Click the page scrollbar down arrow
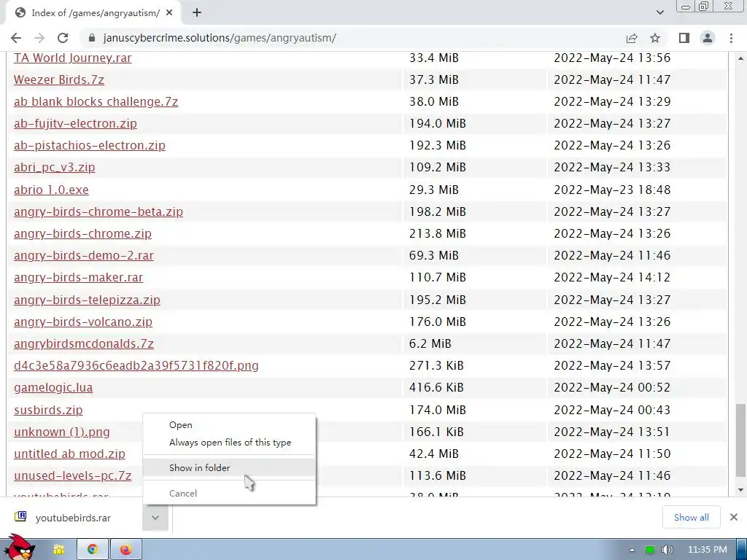The height and width of the screenshot is (560, 747). point(740,490)
